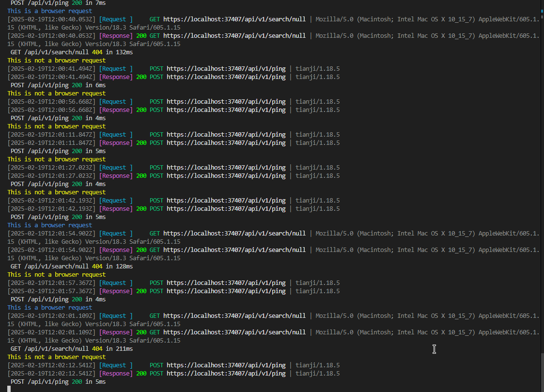This screenshot has width=544, height=392.
Task: Click the tianji/1.18.5 user agent in the 12:02:12.541Z Response line
Action: [318, 374]
